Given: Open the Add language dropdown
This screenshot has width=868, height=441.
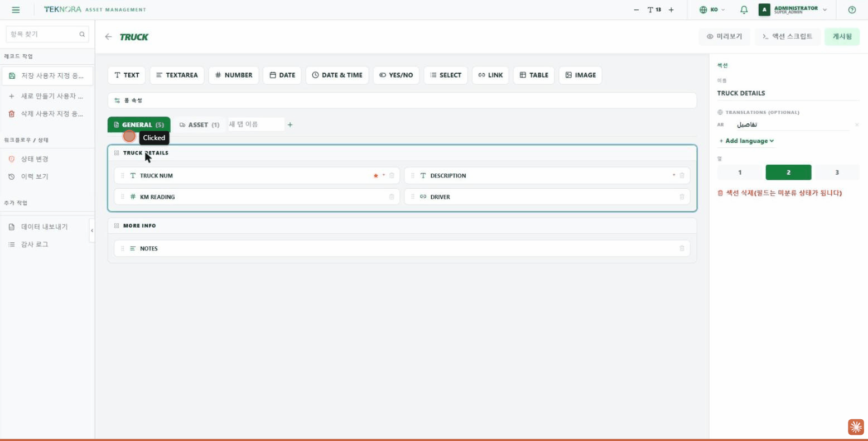Looking at the screenshot, I should tap(746, 141).
